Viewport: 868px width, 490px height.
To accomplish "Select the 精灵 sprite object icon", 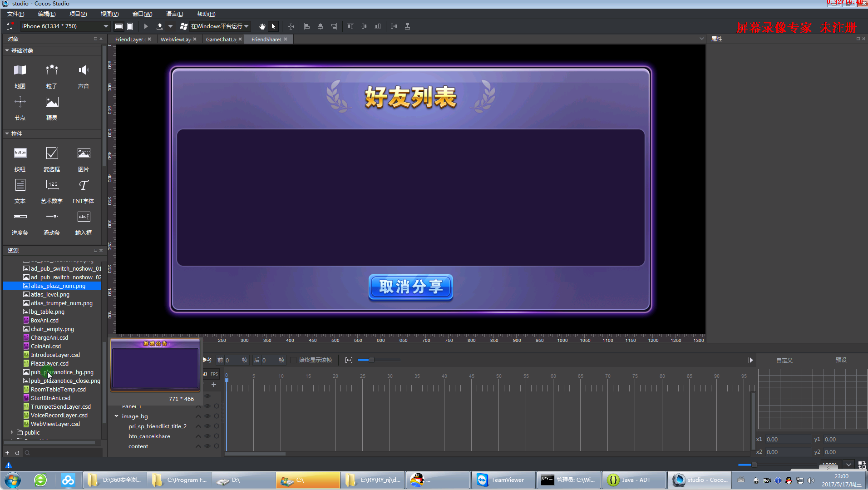I will point(52,102).
